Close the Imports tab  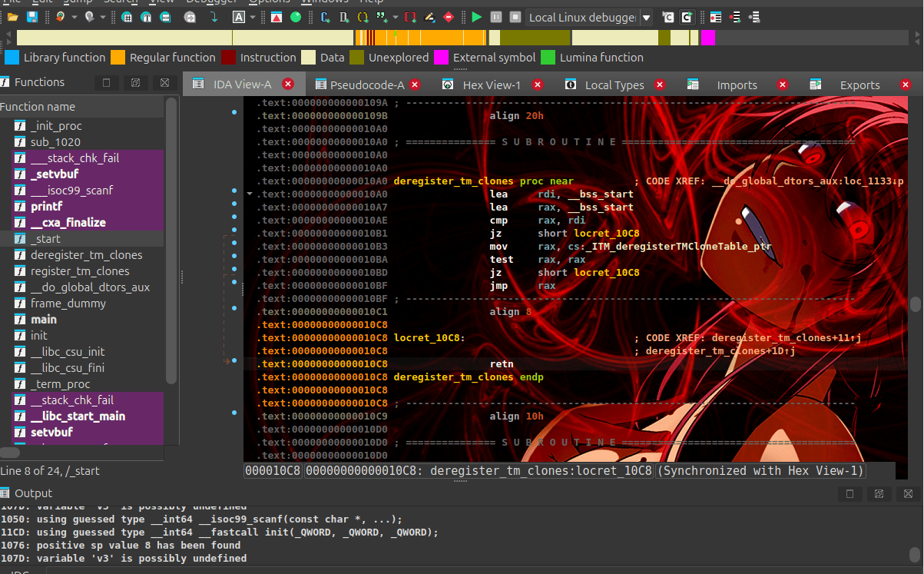click(x=782, y=85)
